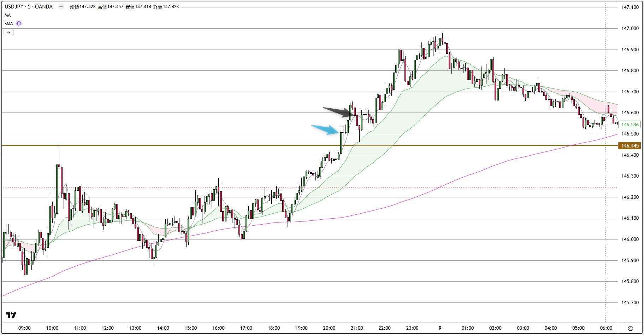Open TradingView via the logo at bottom-left
The height and width of the screenshot is (335, 644).
(x=11, y=315)
